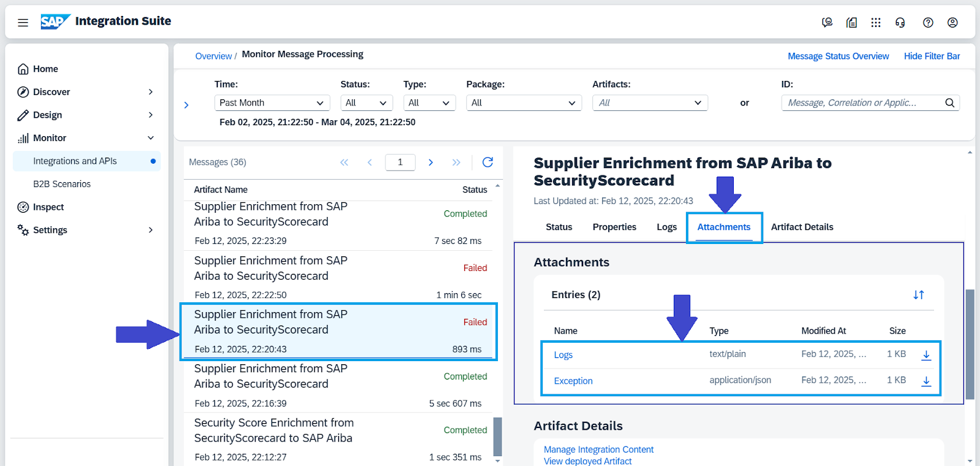
Task: Expand the Design menu chevron
Action: (x=151, y=115)
